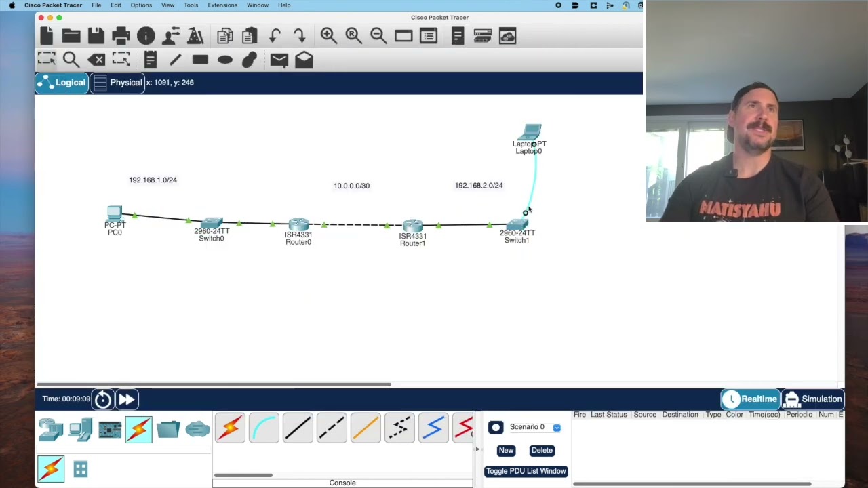Open the Extensions menu

(222, 5)
